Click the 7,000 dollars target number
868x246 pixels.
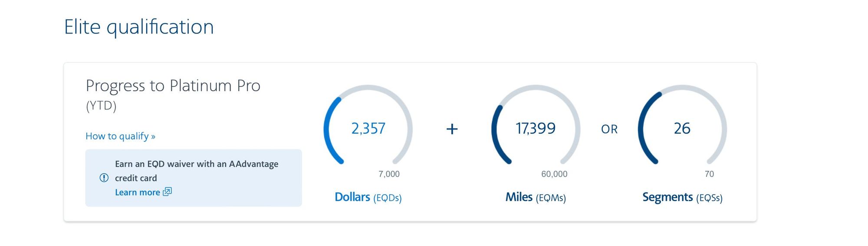point(389,174)
